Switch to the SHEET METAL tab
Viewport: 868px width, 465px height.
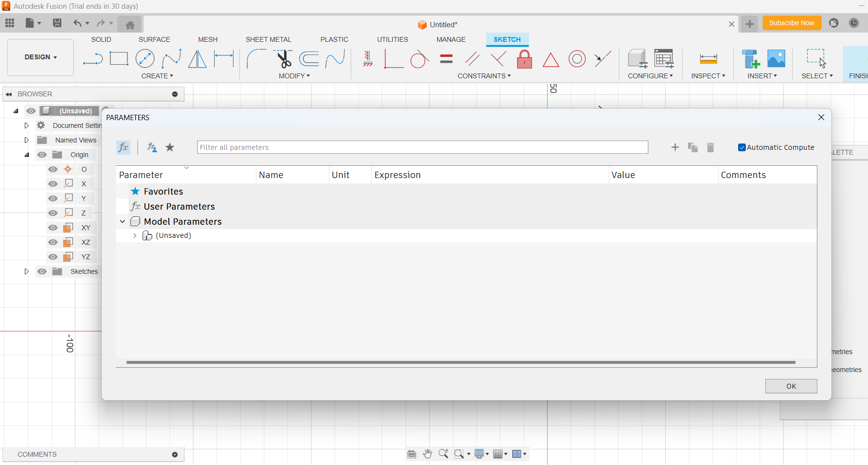[x=269, y=39]
